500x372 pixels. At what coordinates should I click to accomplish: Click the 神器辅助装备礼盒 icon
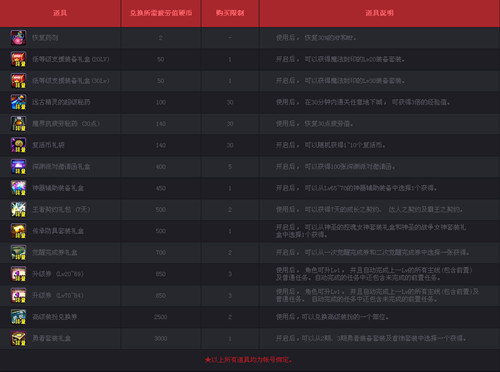tap(18, 188)
